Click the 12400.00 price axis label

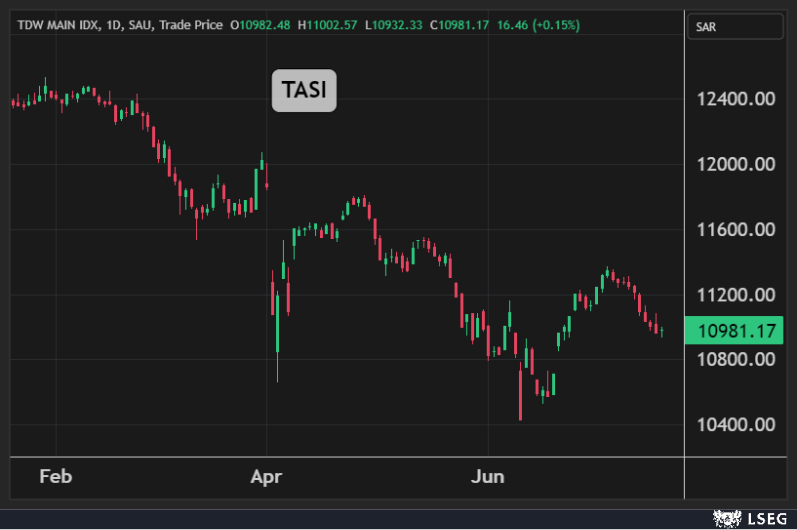pyautogui.click(x=736, y=99)
